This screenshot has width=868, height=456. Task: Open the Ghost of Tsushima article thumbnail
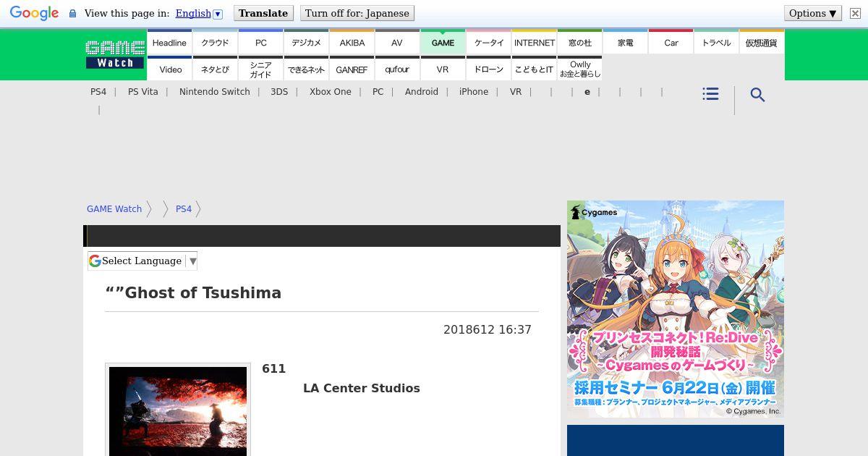point(178,410)
